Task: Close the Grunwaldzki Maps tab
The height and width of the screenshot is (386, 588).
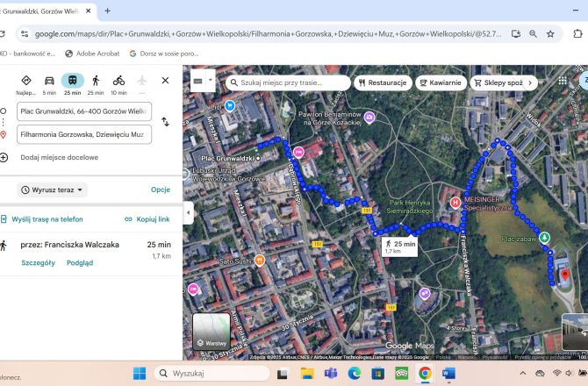Action: tap(89, 11)
